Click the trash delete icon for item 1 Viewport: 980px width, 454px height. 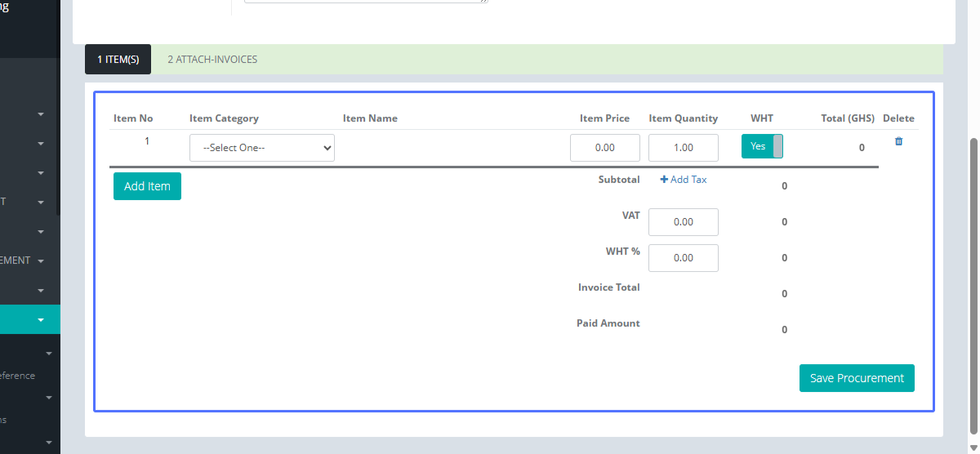(x=898, y=141)
